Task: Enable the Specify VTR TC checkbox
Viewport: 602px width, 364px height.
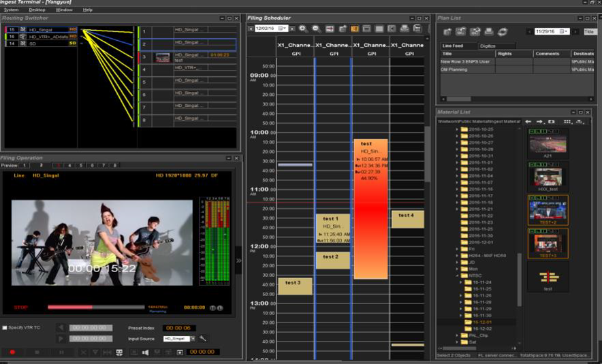Action: [x=5, y=327]
